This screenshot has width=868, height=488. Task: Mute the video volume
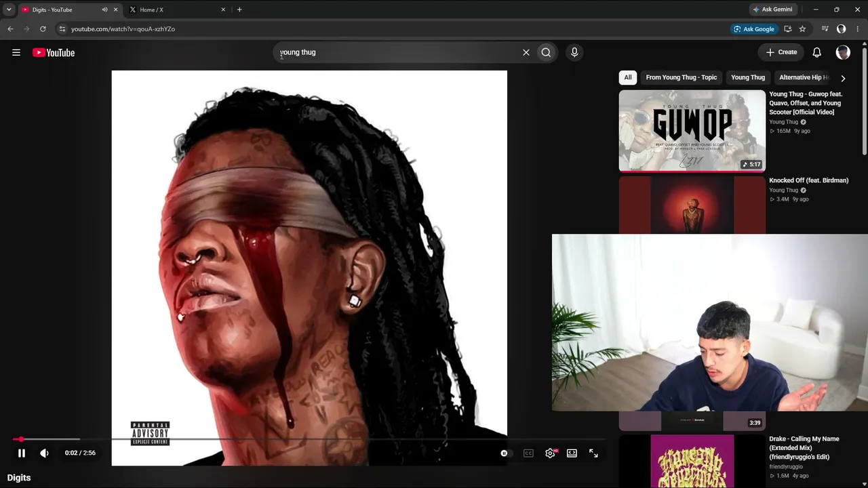pos(44,453)
